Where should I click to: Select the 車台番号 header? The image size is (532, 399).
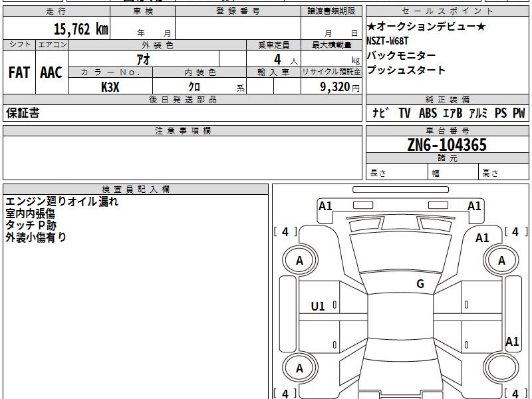[x=447, y=130]
